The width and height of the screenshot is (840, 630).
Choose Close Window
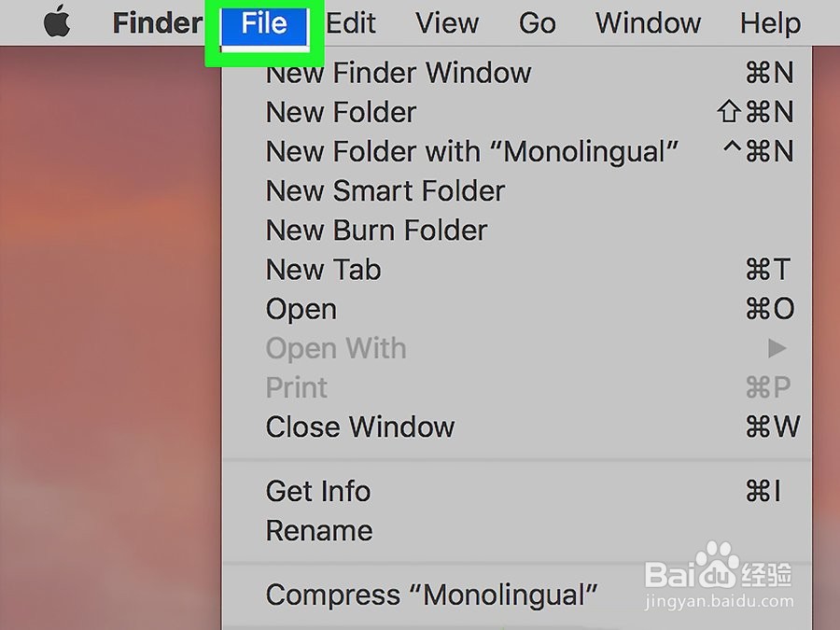pos(360,427)
